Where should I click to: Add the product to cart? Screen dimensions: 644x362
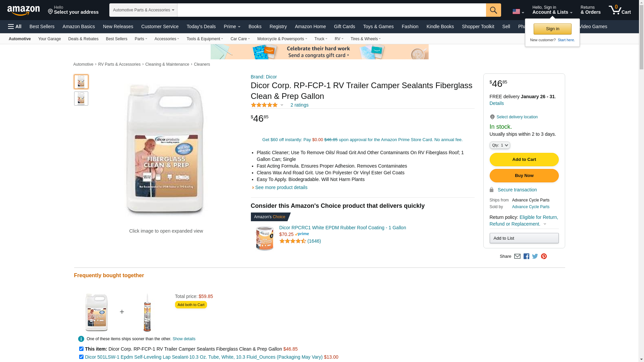click(x=524, y=160)
